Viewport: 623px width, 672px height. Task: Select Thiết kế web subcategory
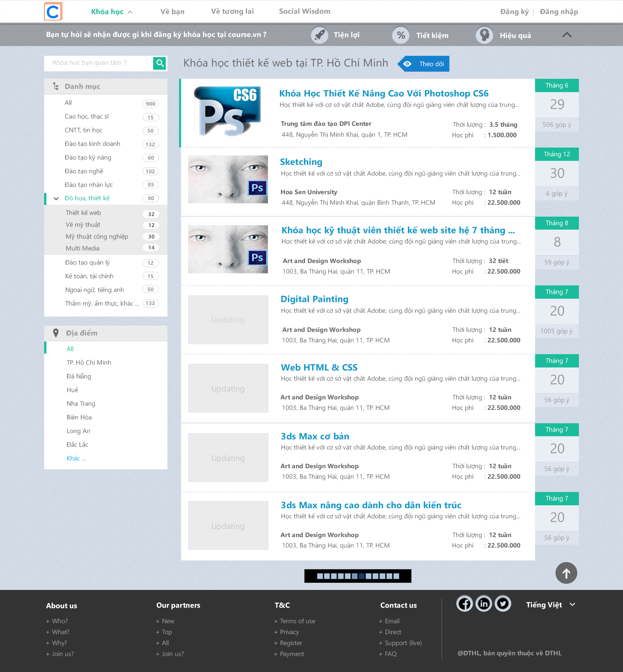tap(83, 213)
